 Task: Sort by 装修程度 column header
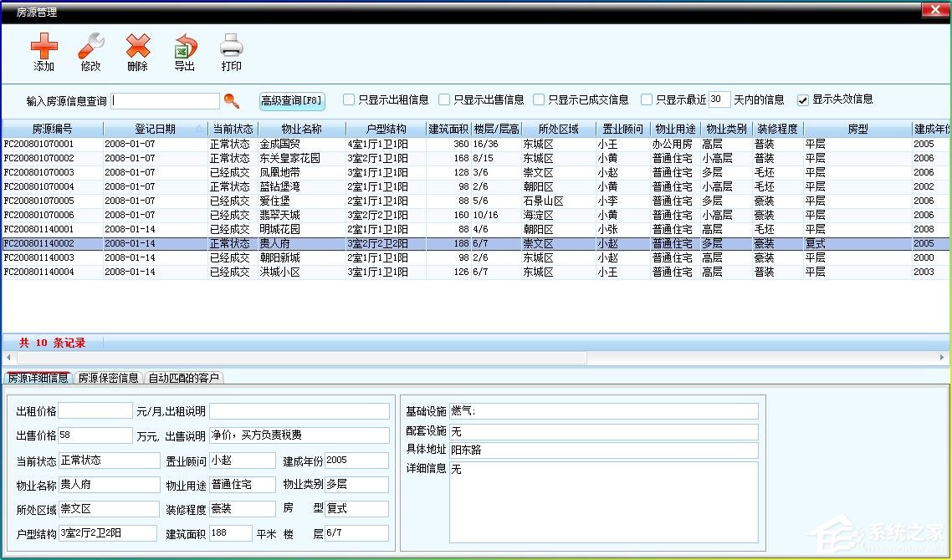point(778,130)
